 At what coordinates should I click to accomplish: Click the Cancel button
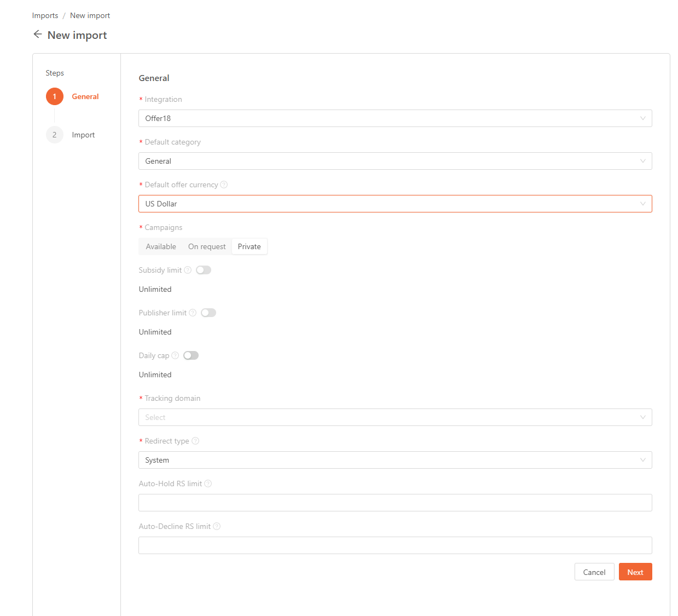(x=594, y=572)
